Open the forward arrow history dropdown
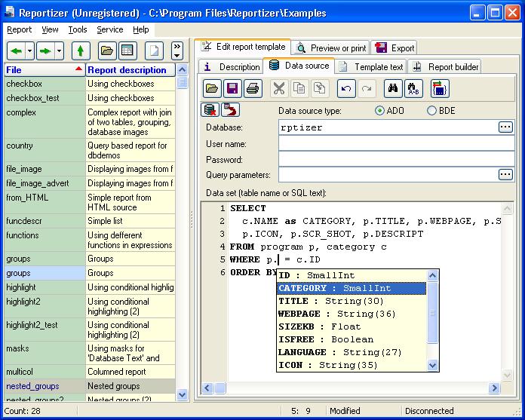The width and height of the screenshot is (525, 420). [60, 51]
